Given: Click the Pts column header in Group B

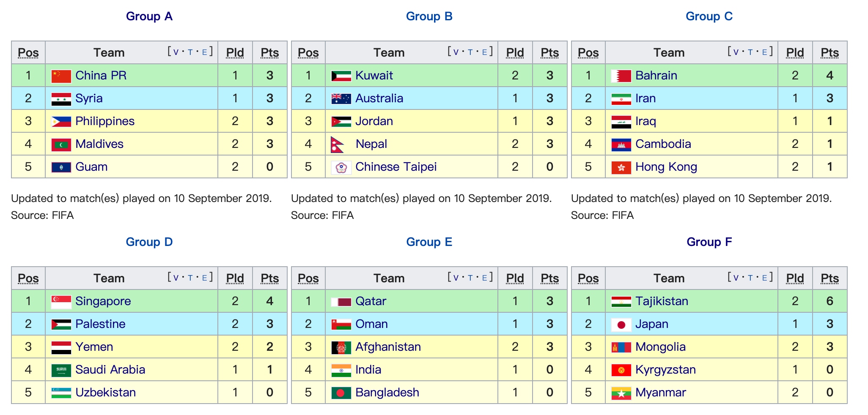Looking at the screenshot, I should click(x=549, y=53).
